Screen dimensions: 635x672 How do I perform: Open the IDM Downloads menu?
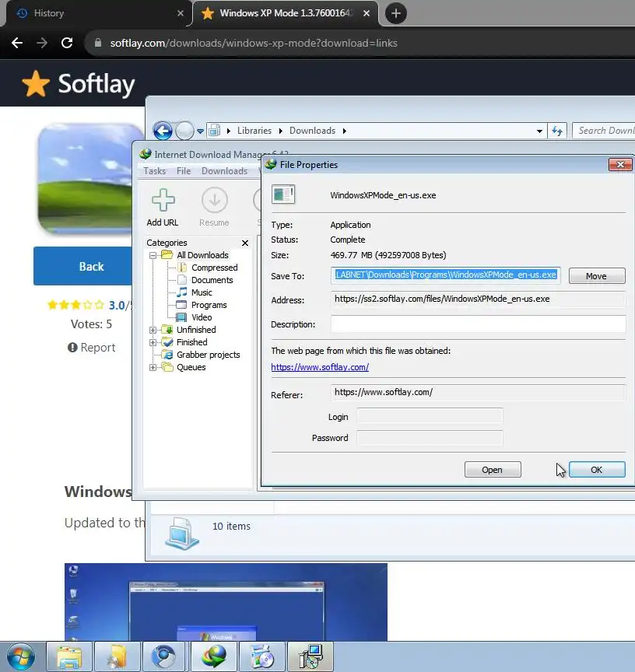(224, 171)
